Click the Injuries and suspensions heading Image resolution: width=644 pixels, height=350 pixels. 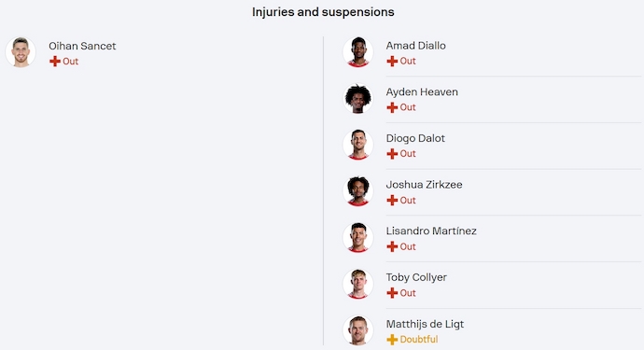point(323,12)
